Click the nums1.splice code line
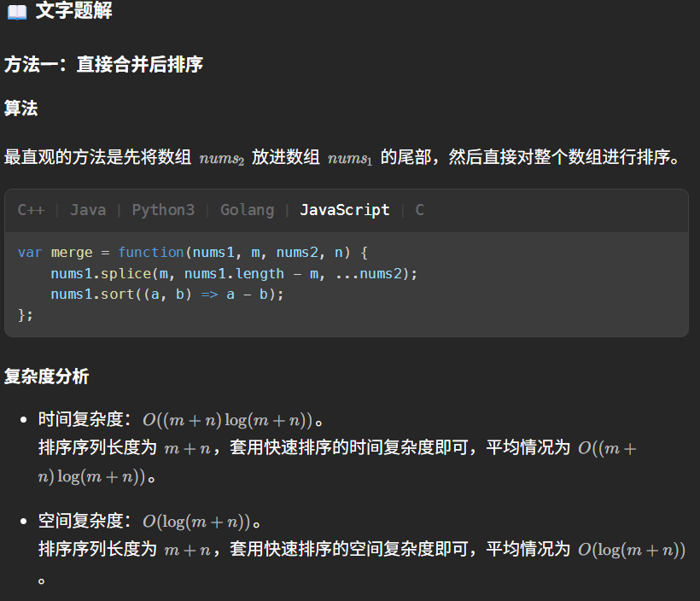This screenshot has height=601, width=700. tap(234, 273)
